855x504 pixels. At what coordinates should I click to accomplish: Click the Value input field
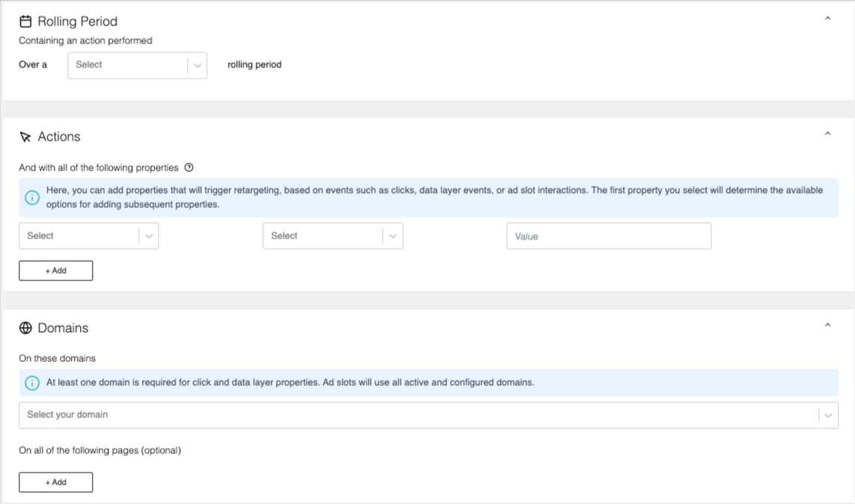(x=608, y=236)
